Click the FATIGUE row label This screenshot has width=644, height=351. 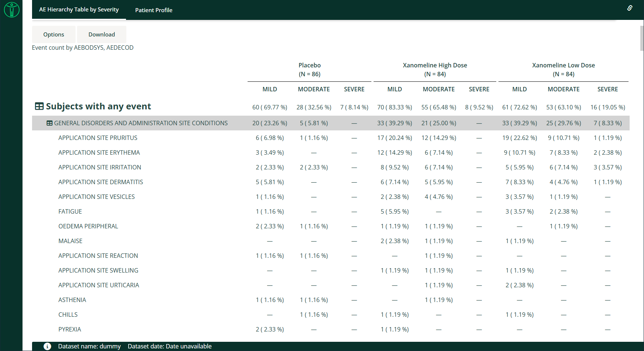tap(70, 211)
